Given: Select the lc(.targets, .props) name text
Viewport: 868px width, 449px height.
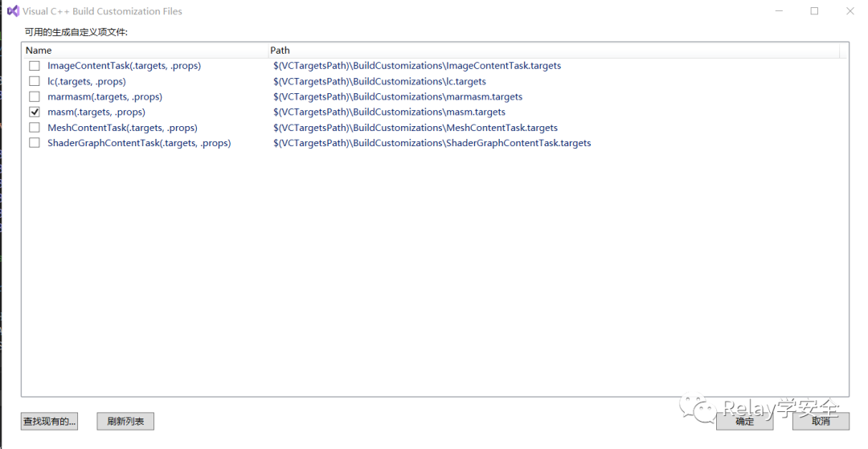Looking at the screenshot, I should click(x=86, y=81).
